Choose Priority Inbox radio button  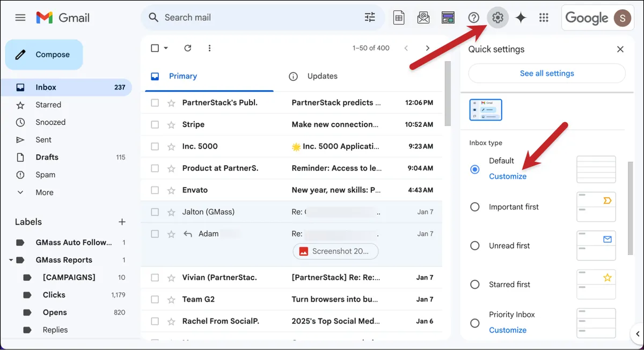pyautogui.click(x=474, y=323)
